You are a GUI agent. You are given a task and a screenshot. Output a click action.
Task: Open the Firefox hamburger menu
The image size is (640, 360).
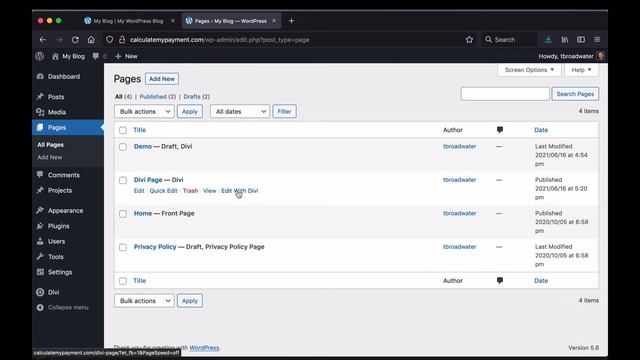click(x=597, y=40)
